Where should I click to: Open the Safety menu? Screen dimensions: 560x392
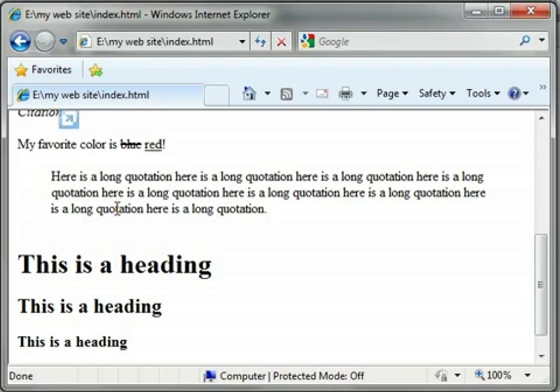coord(437,94)
